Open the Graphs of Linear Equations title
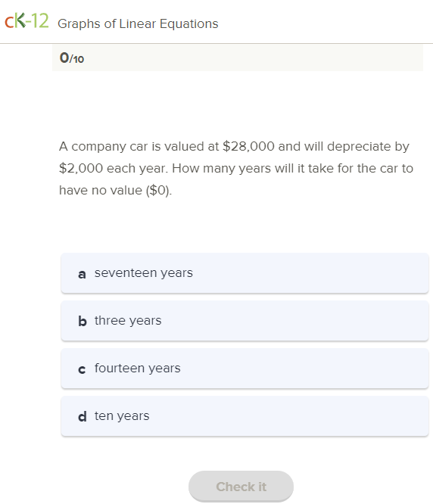The height and width of the screenshot is (504, 433). [x=138, y=23]
